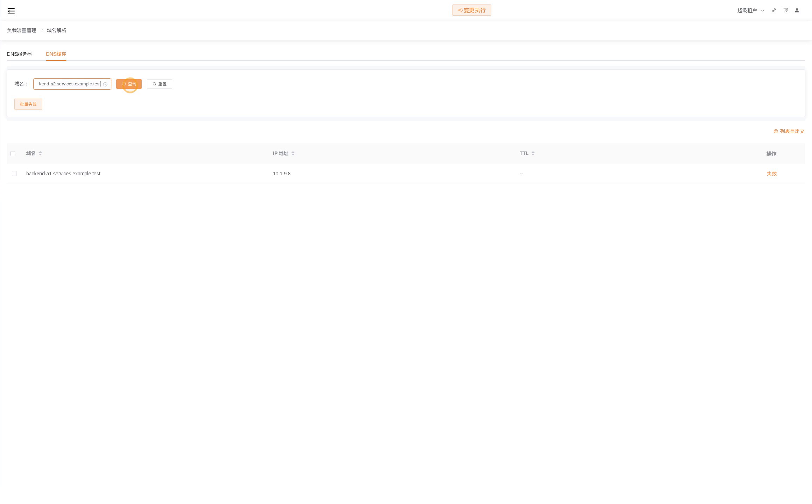This screenshot has width=812, height=504.
Task: Click the 重置 reset button
Action: point(159,84)
